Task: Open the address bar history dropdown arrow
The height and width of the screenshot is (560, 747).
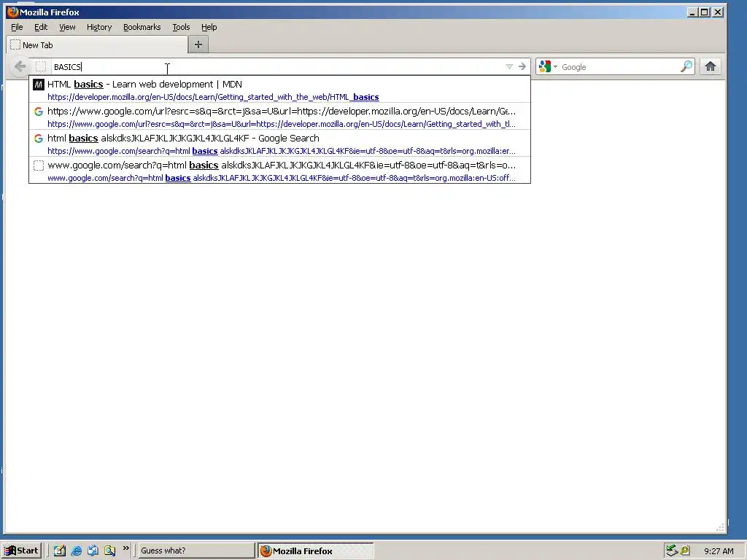Action: point(508,66)
